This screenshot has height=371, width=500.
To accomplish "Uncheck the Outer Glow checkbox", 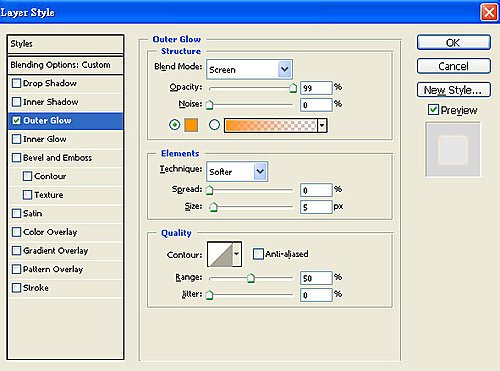I will pyautogui.click(x=16, y=120).
